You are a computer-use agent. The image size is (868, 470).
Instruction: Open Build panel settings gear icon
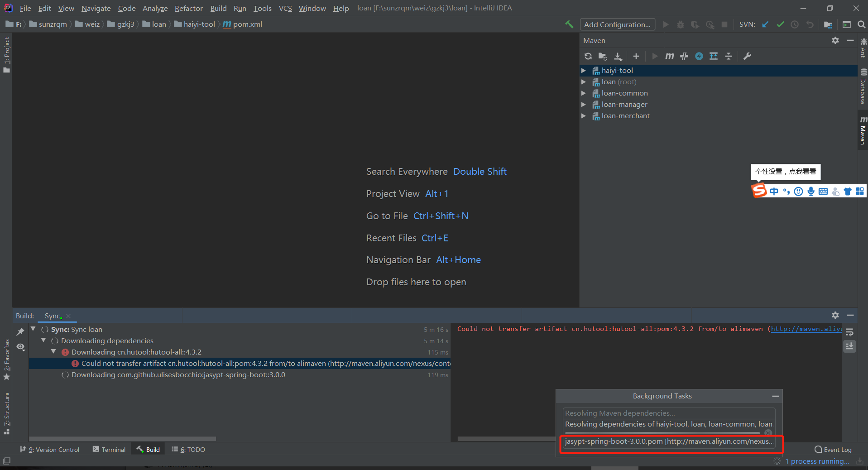(835, 315)
